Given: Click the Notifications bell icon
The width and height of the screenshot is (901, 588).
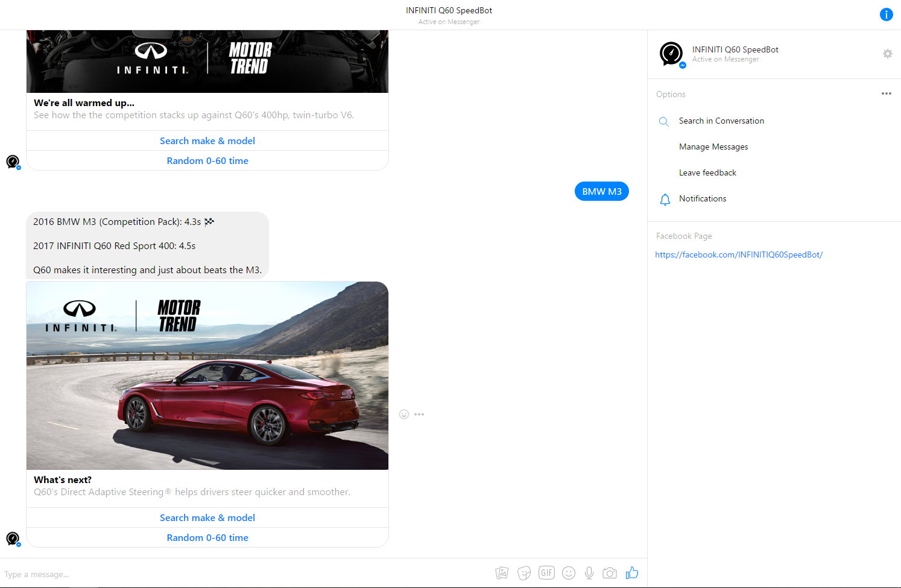Looking at the screenshot, I should 665,199.
